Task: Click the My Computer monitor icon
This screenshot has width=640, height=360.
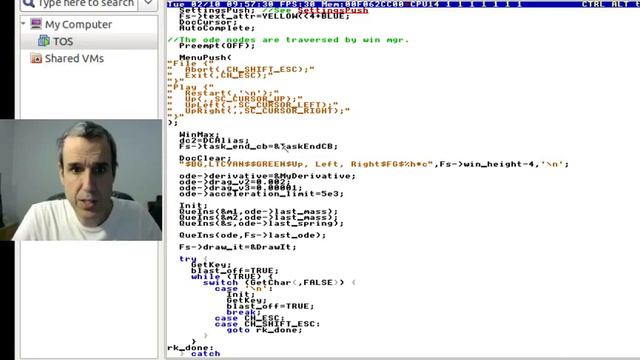Action: 36,24
